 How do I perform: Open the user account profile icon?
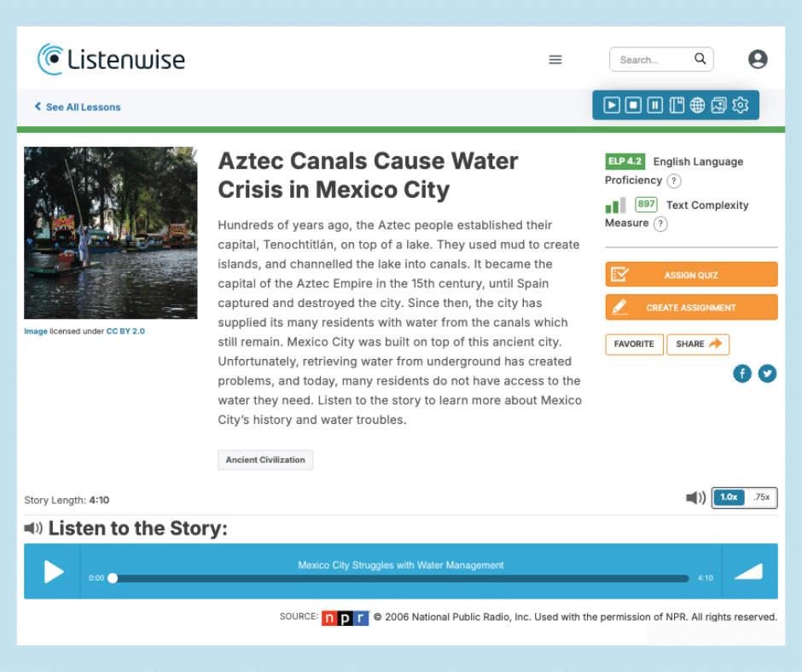[x=758, y=59]
